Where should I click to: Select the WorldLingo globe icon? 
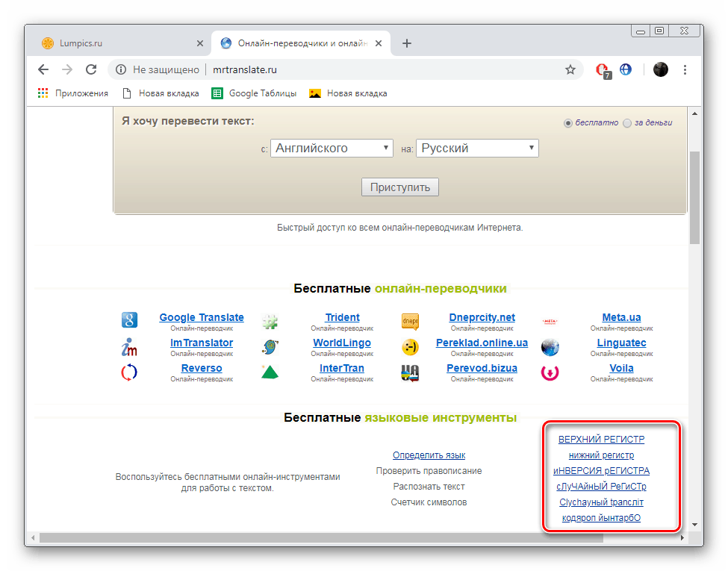click(x=269, y=346)
